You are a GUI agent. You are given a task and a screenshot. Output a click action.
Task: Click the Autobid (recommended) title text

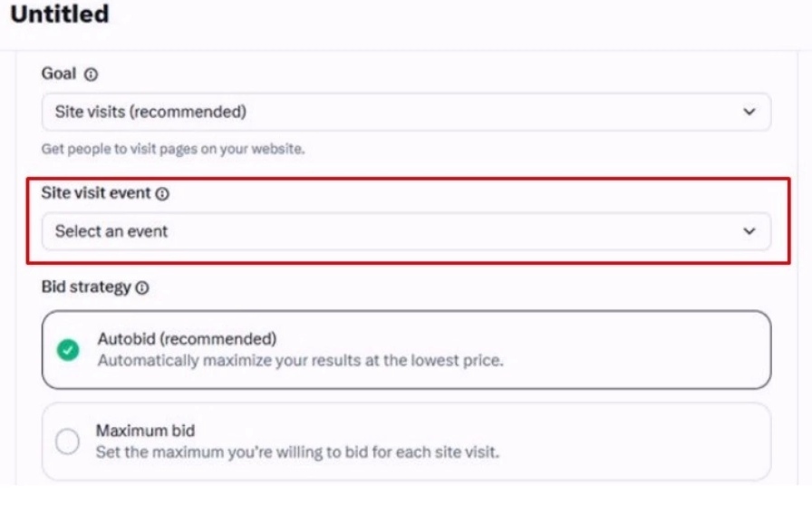[187, 339]
